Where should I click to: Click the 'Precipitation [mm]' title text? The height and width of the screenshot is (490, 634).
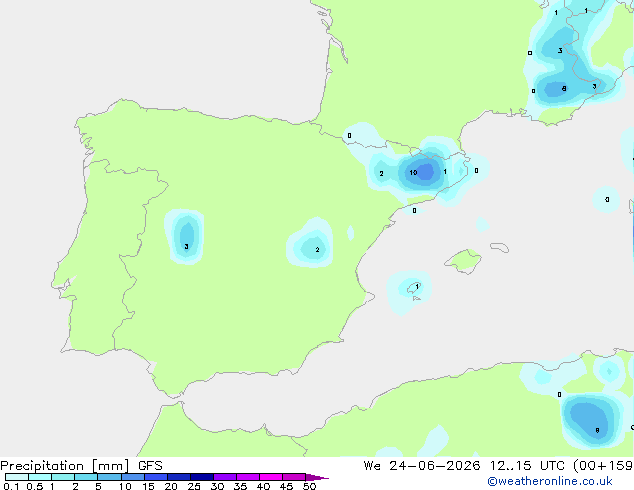tap(65, 466)
